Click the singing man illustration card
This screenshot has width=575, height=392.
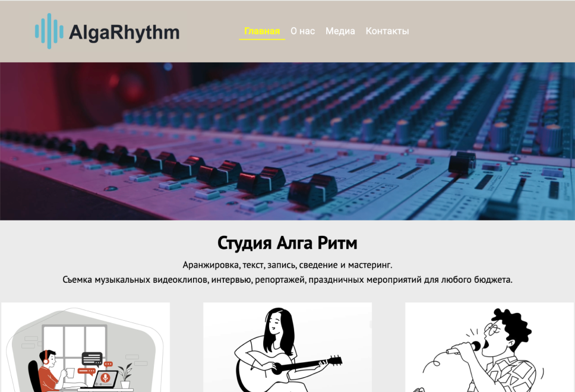click(487, 347)
